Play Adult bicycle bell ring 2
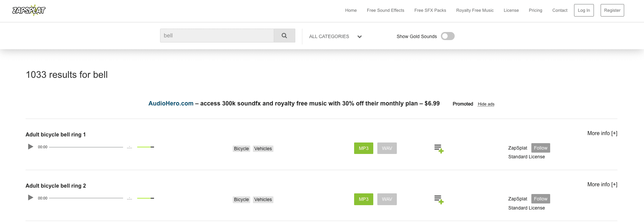The height and width of the screenshot is (222, 644). tap(31, 198)
